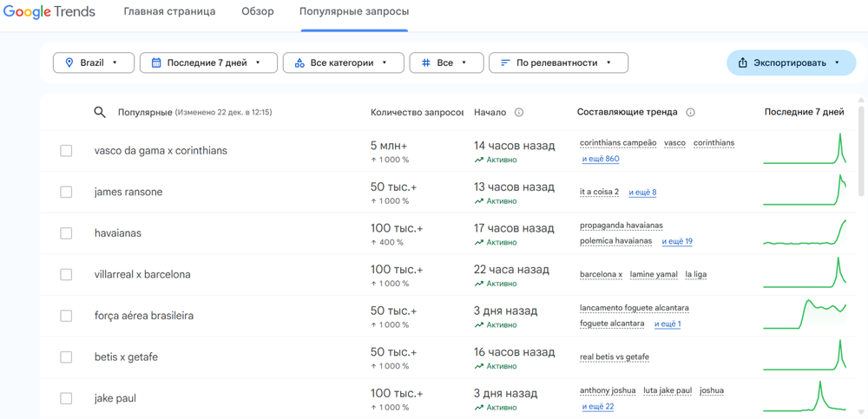
Task: Select the 'lamine yamal' query chip
Action: coord(654,274)
